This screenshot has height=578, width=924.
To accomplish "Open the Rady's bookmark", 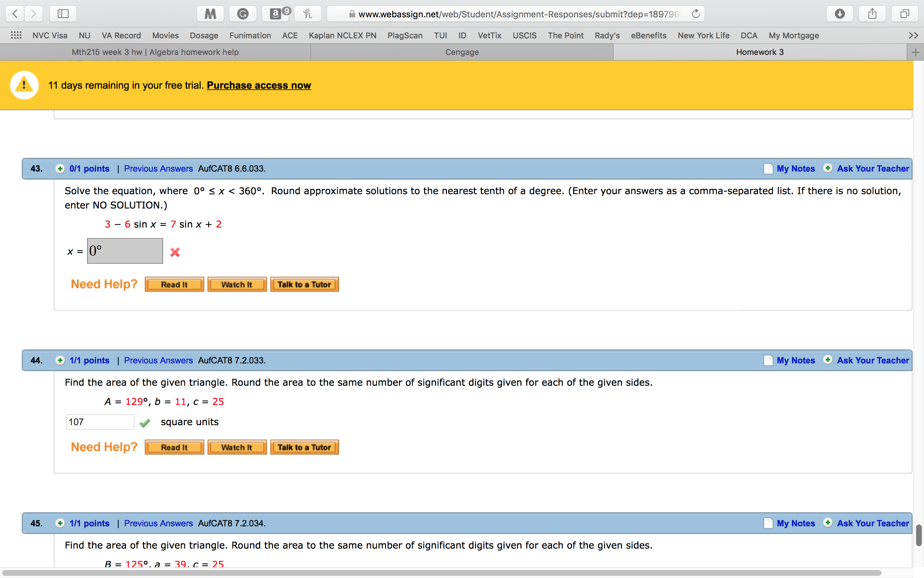I will click(x=607, y=35).
